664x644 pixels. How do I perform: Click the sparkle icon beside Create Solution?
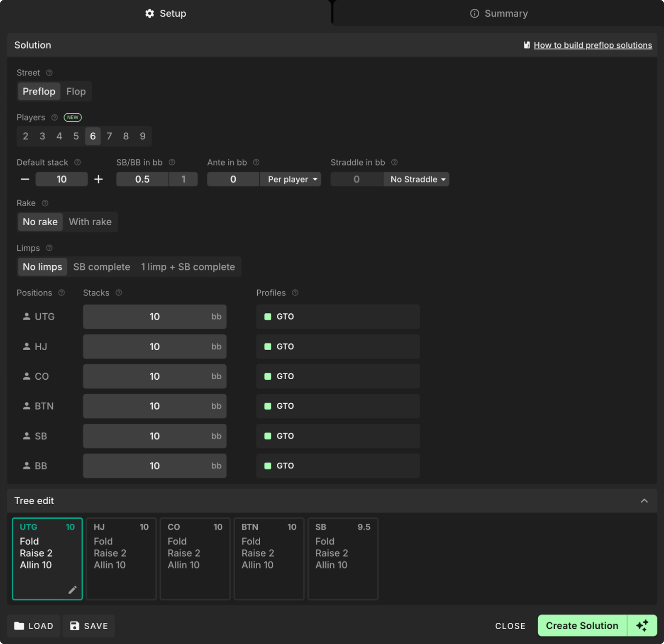pyautogui.click(x=642, y=625)
